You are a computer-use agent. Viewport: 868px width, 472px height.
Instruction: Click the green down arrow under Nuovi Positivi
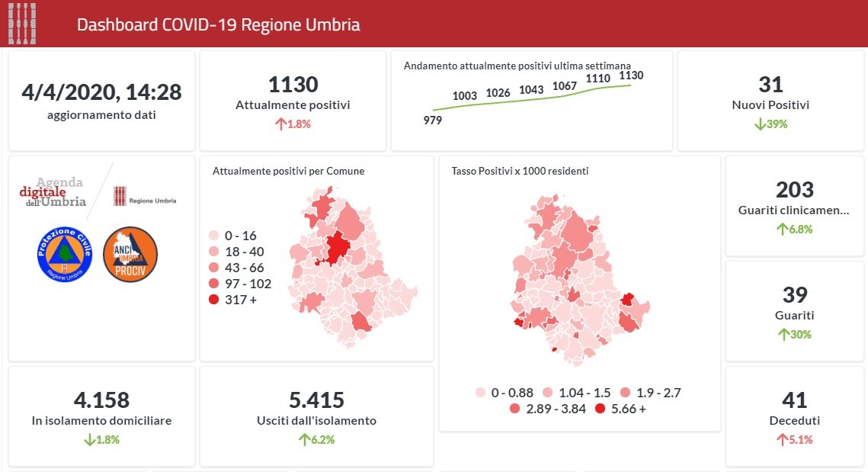759,124
